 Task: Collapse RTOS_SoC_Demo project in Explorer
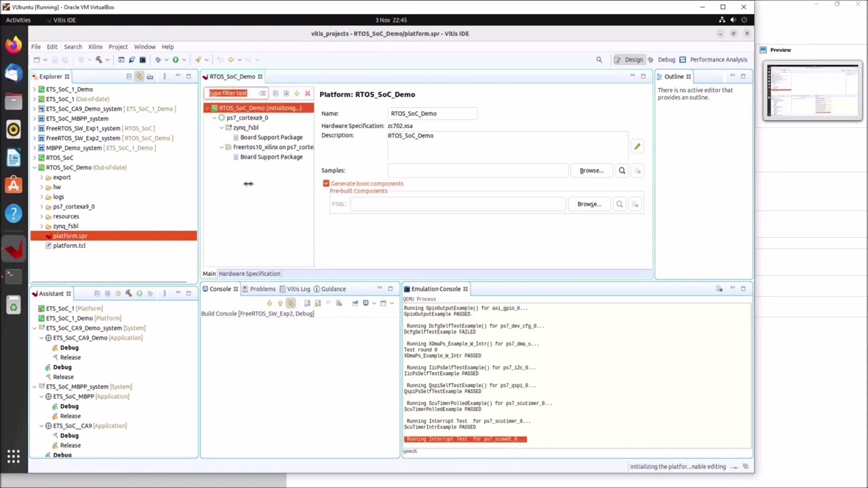point(35,167)
